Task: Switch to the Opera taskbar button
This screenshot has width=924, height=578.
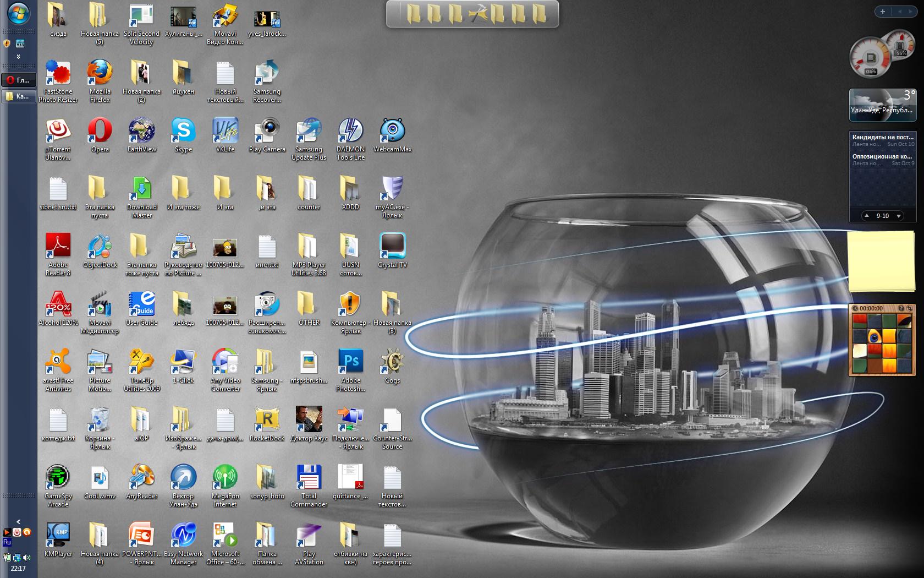Action: coord(19,80)
